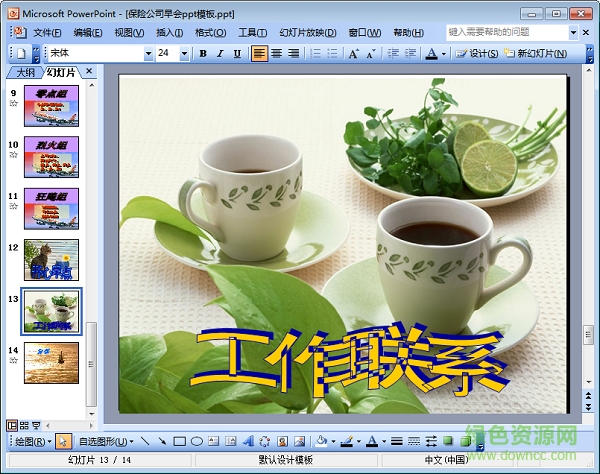The height and width of the screenshot is (474, 600).
Task: Toggle left text alignment
Action: tap(260, 53)
